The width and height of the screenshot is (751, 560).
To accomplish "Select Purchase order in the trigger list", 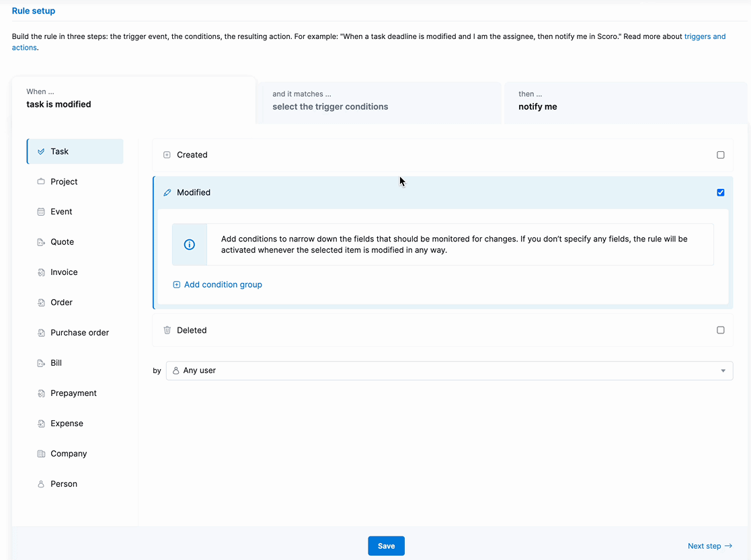I will click(75, 333).
